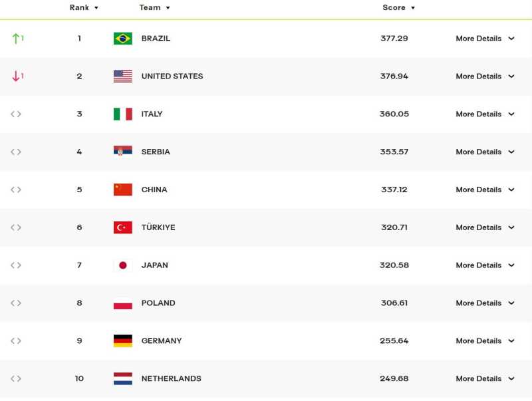The width and height of the screenshot is (532, 401).
Task: Click Italy's score value 360.05
Action: point(394,114)
